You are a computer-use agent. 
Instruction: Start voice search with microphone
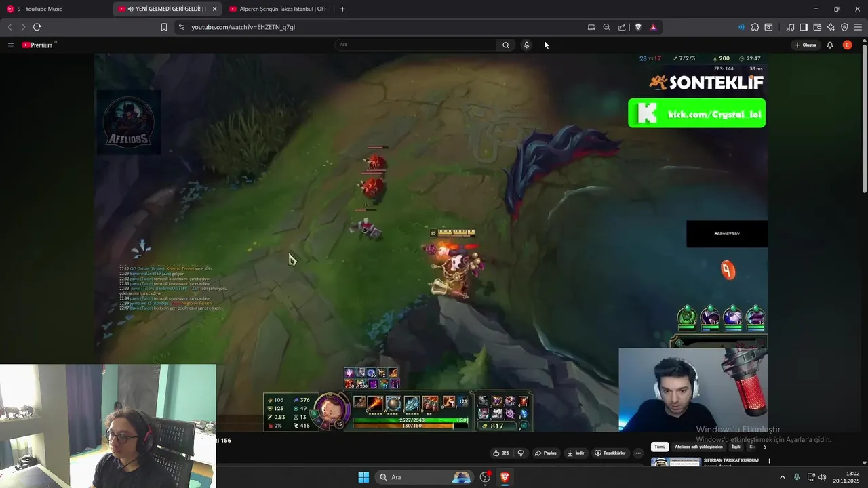coord(526,45)
